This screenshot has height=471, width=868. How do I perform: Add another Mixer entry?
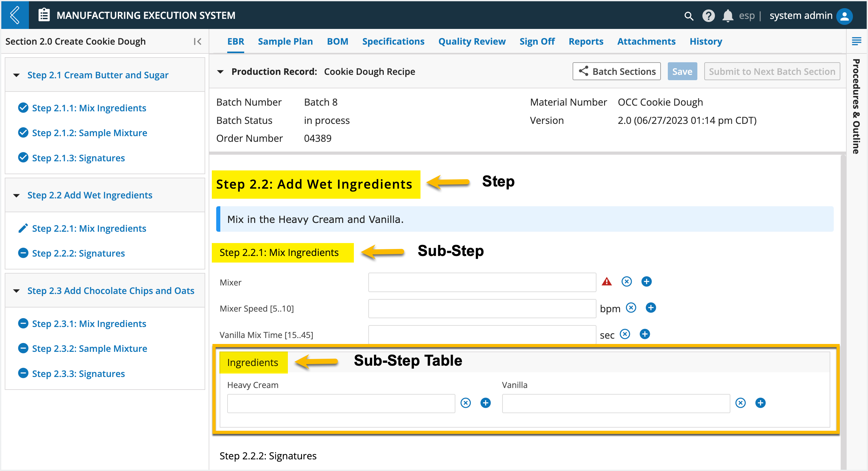(x=646, y=281)
